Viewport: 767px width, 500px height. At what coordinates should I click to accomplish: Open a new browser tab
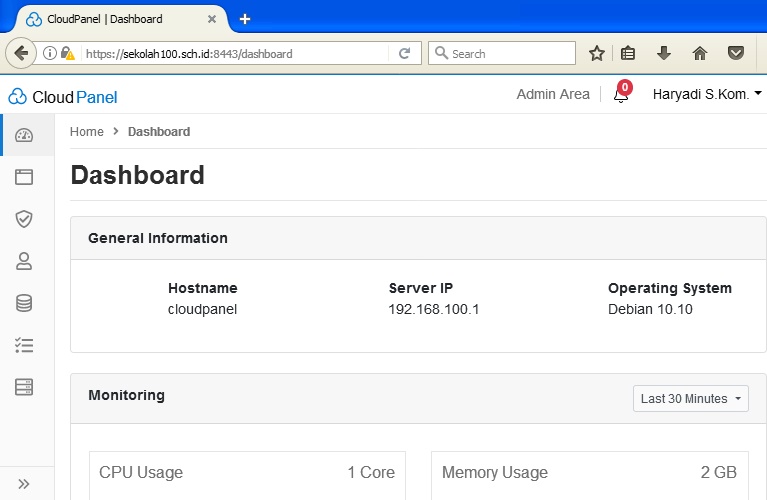(245, 19)
